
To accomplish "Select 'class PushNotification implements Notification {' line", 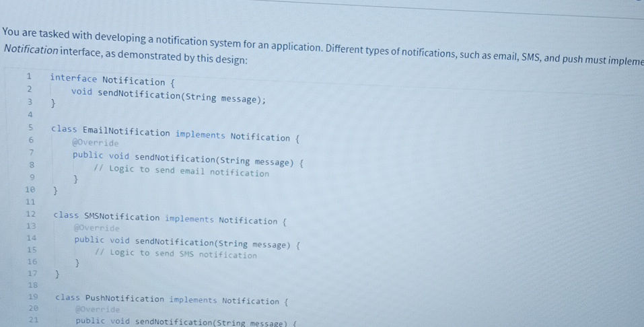I will point(172,299).
